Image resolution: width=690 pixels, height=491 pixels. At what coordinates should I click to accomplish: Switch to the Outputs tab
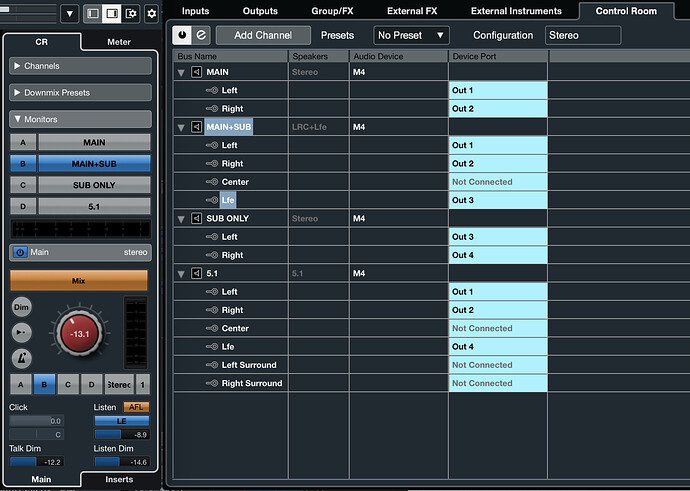pos(260,11)
